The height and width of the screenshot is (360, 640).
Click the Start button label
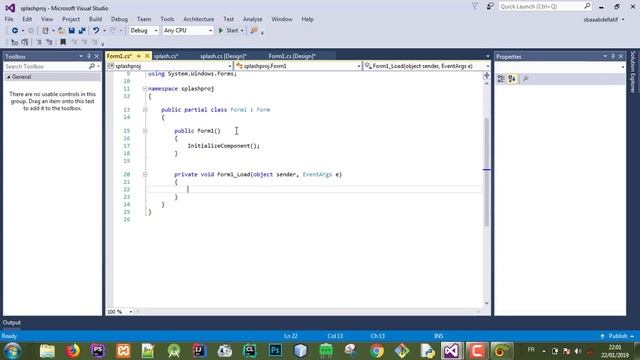[x=232, y=31]
